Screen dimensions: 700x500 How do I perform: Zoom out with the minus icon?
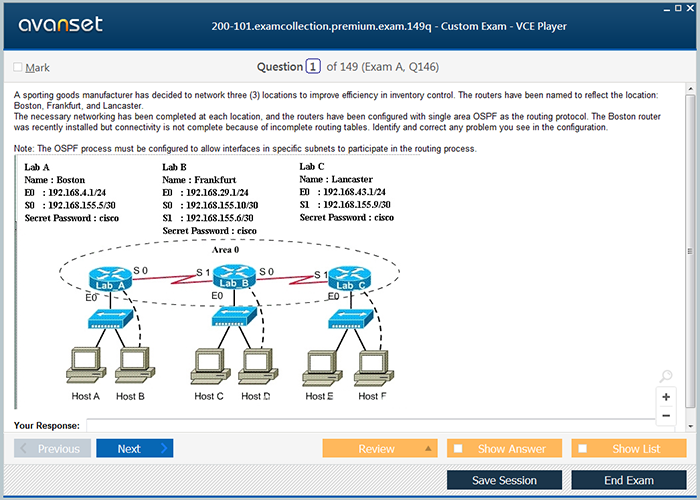click(666, 416)
